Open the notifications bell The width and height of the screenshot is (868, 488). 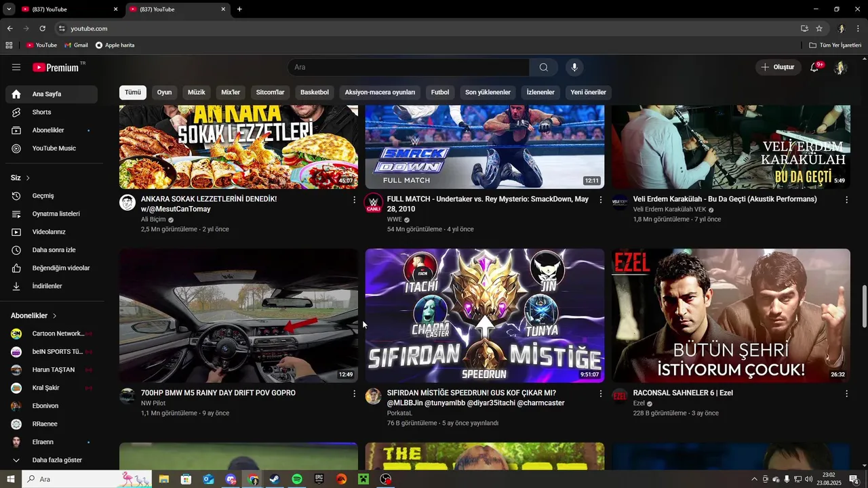(x=814, y=67)
